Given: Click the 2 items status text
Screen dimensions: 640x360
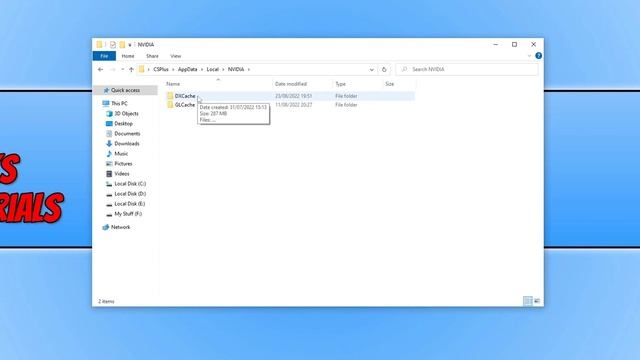Looking at the screenshot, I should point(106,301).
